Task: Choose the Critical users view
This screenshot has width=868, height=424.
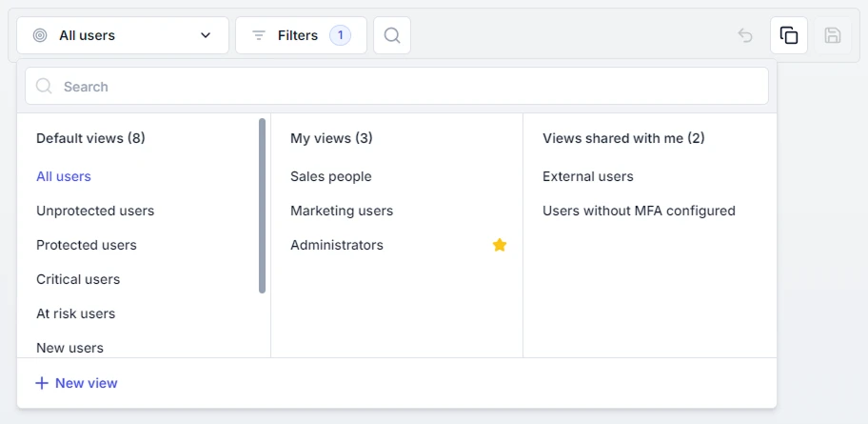Action: [78, 279]
